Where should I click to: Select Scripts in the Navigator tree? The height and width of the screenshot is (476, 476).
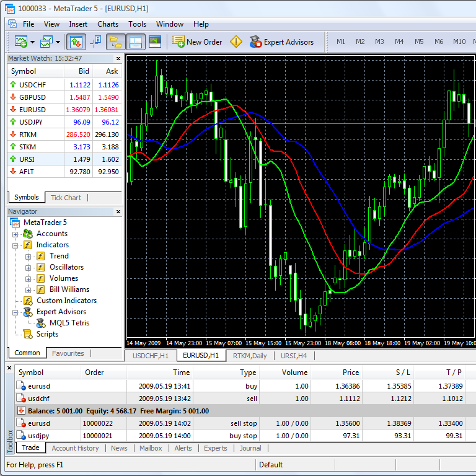click(x=47, y=334)
